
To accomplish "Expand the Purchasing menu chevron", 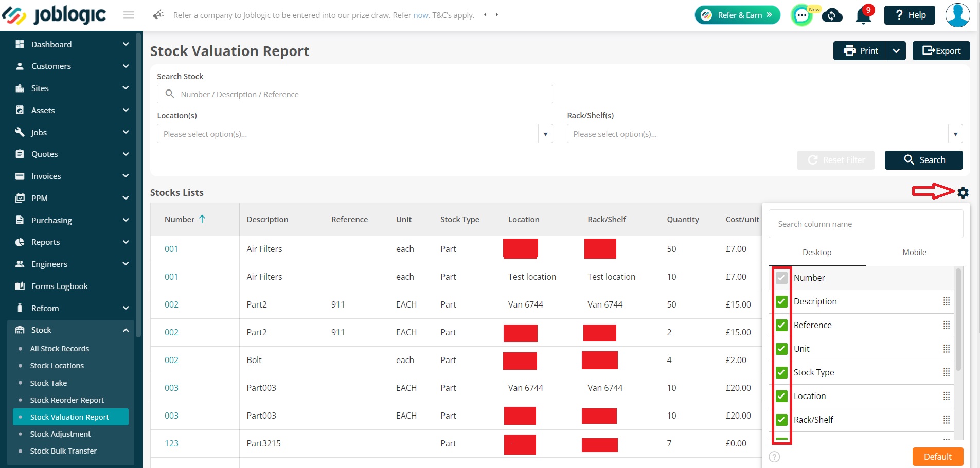I will [x=126, y=220].
